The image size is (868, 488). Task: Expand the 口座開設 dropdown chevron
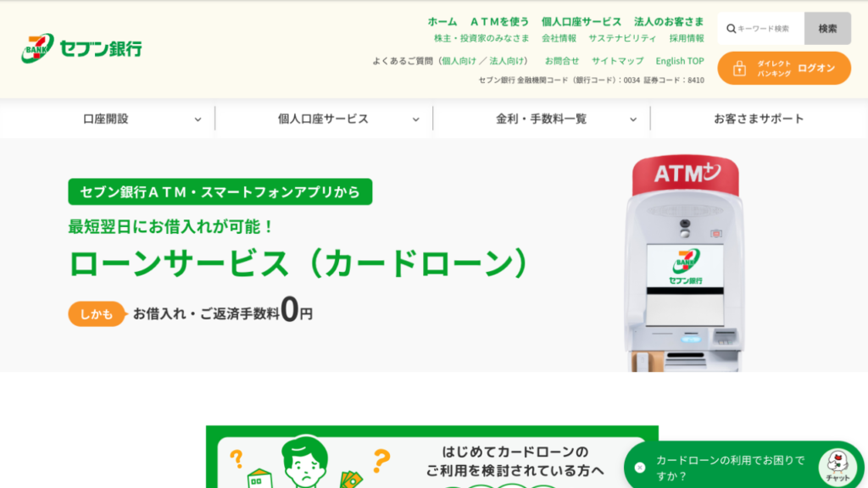tap(198, 119)
